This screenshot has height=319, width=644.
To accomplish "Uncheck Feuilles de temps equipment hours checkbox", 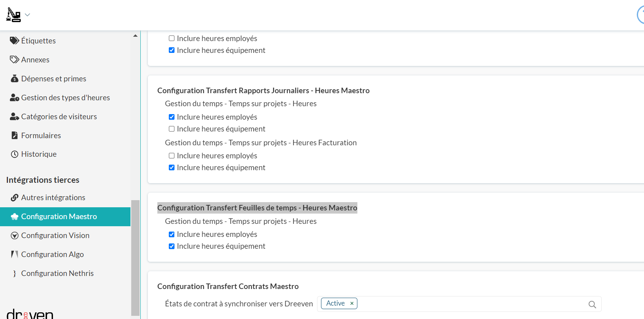I will tap(172, 246).
